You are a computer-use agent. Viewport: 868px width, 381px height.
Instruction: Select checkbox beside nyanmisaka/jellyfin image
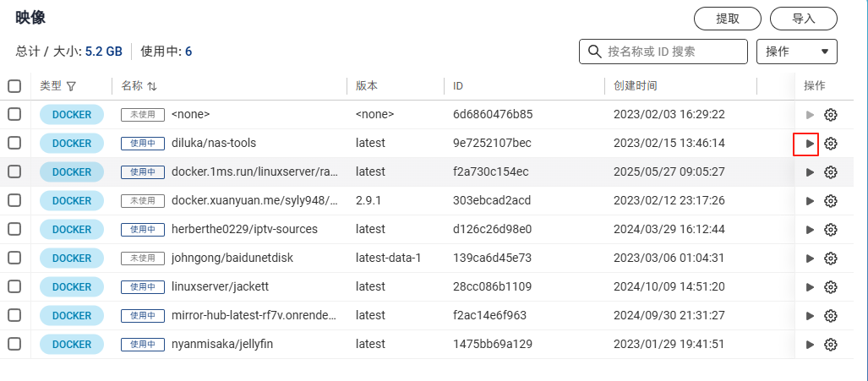point(14,344)
